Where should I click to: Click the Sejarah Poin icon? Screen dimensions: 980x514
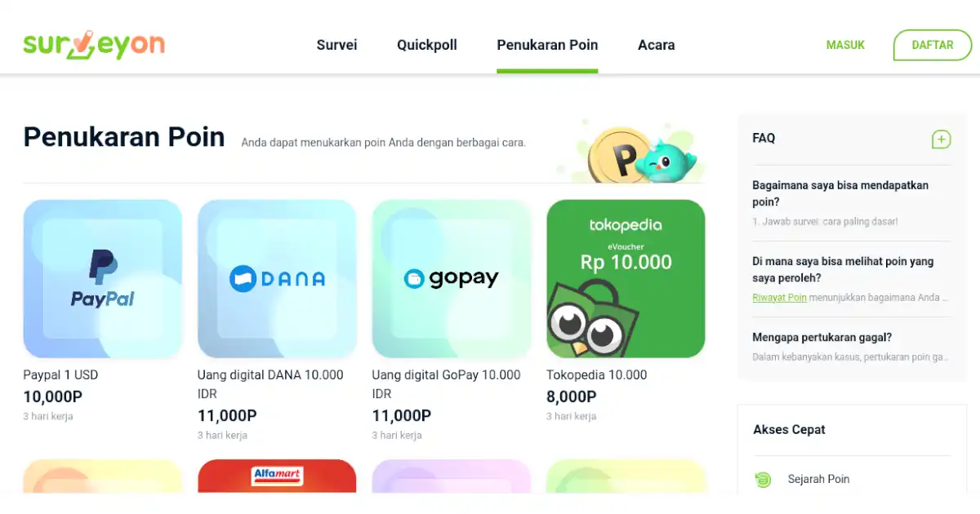[x=763, y=480]
